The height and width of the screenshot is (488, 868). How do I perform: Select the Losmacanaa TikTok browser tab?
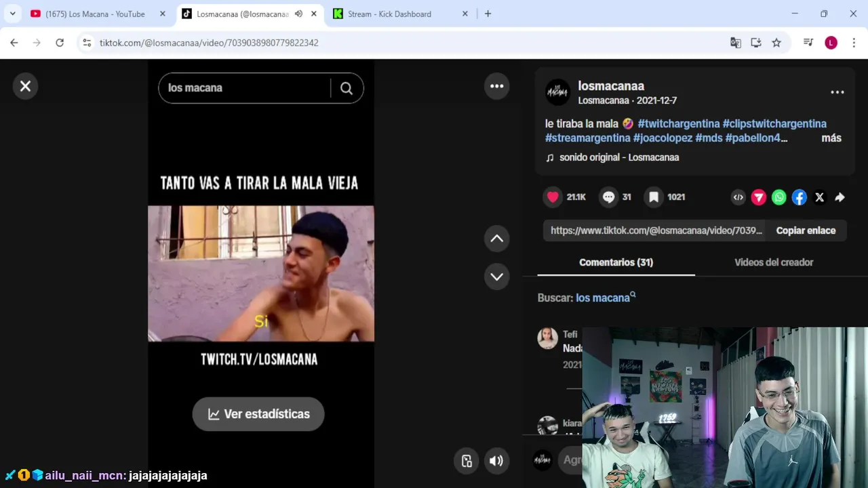pyautogui.click(x=242, y=14)
